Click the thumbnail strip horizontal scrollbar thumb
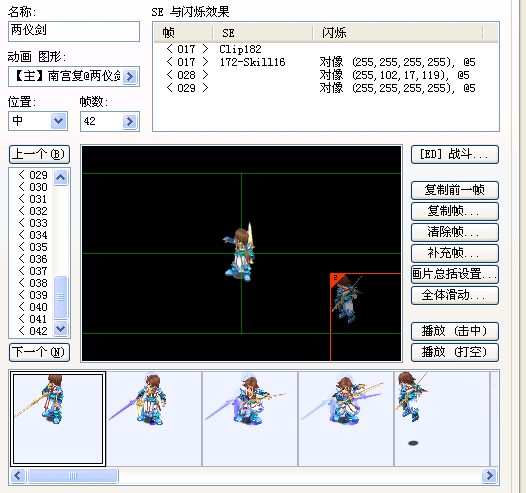This screenshot has width=526, height=493. [73, 475]
